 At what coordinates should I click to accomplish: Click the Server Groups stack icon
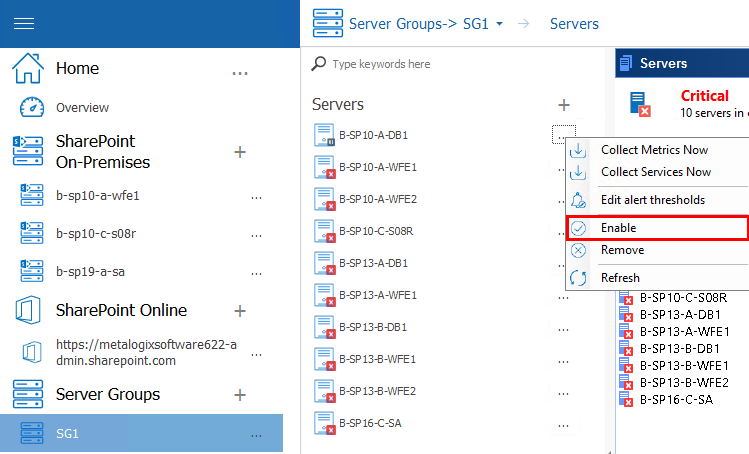(28, 394)
